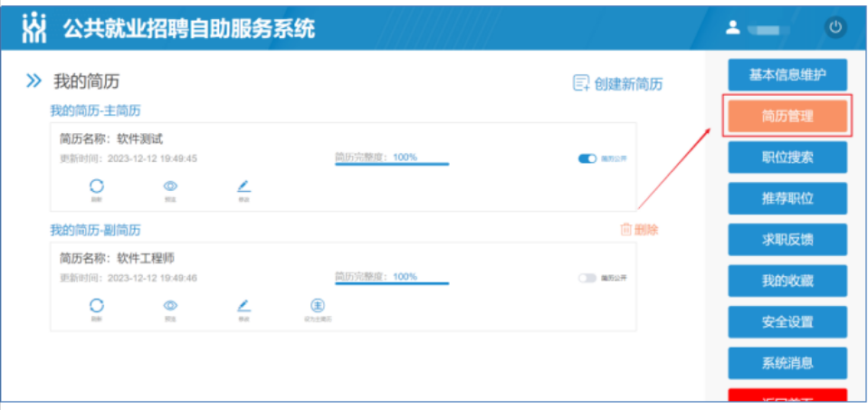868x410 pixels.
Task: Click the power logout icon
Action: coord(835,27)
